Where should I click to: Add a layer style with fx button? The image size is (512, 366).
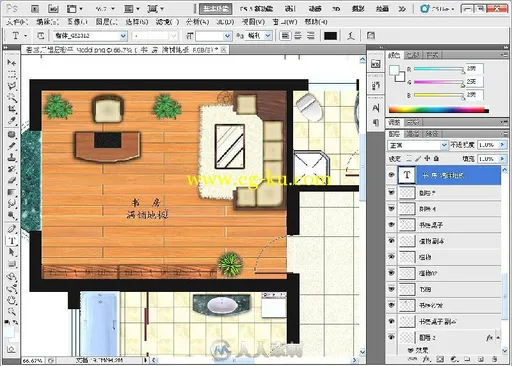(426, 360)
